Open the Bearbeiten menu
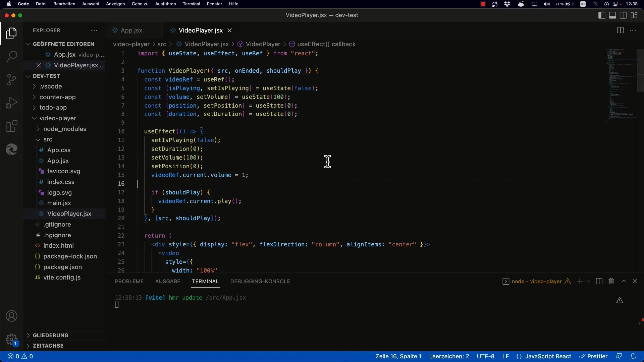 64,4
